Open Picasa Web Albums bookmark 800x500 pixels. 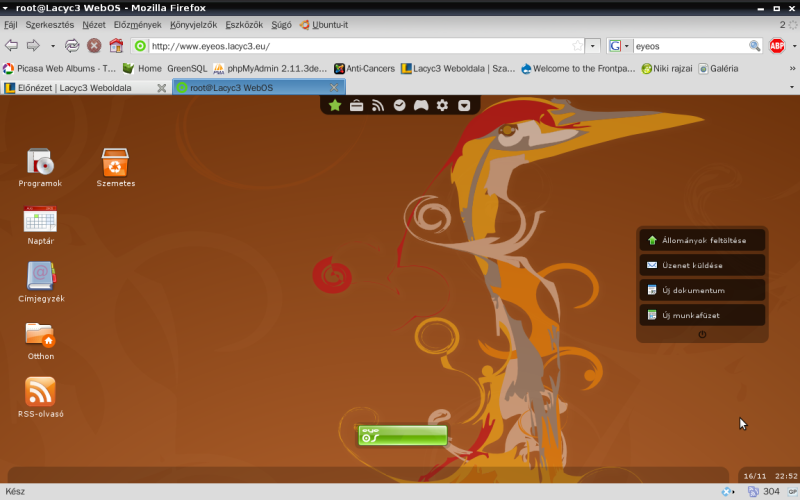(x=60, y=68)
